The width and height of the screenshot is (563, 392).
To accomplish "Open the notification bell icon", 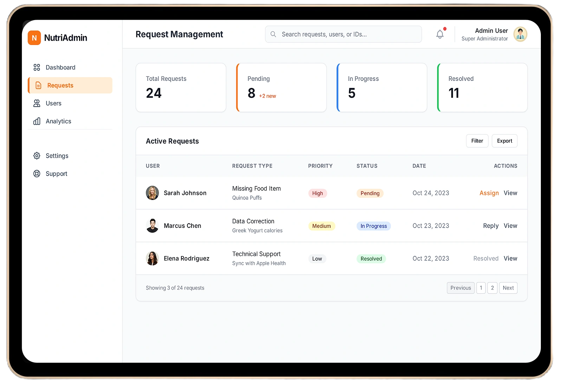I will tap(440, 34).
